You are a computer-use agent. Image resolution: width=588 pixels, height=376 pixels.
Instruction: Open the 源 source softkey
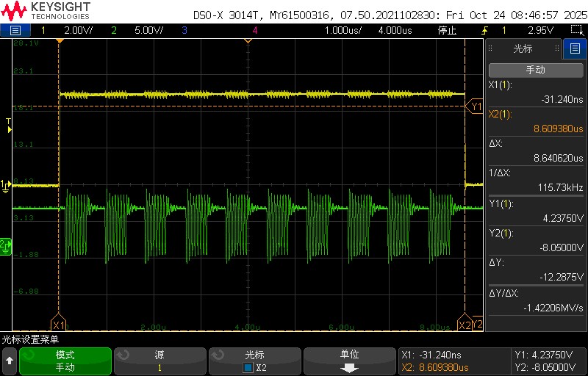coord(160,361)
